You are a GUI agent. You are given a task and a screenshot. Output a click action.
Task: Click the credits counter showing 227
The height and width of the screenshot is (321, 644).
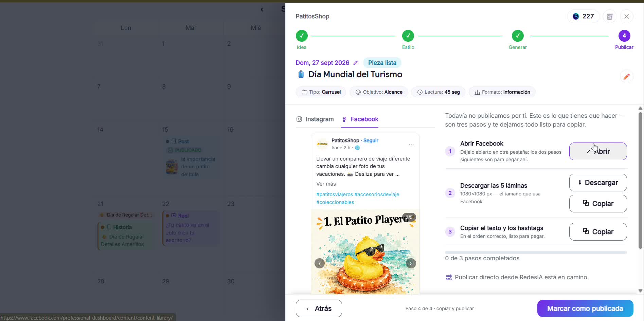click(x=583, y=16)
